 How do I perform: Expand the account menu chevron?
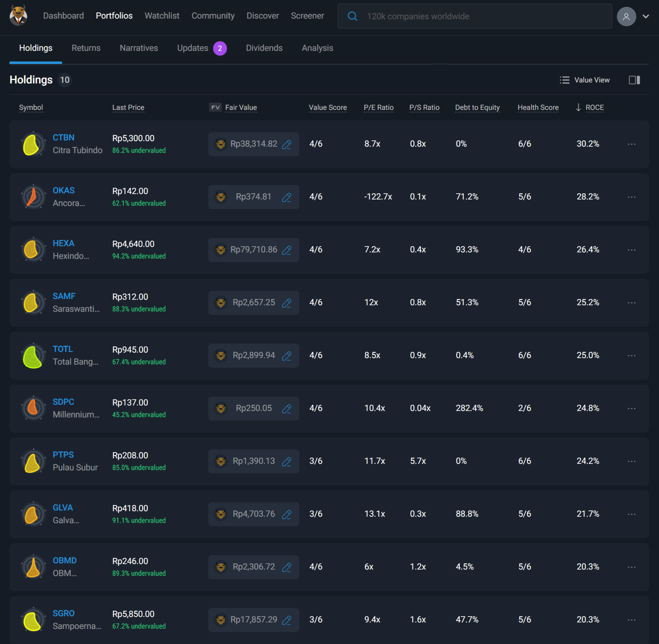(646, 16)
